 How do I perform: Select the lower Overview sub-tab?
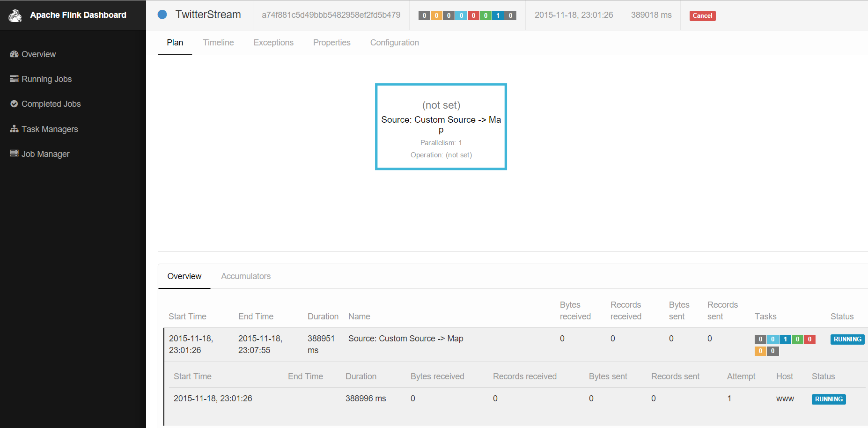pos(184,276)
